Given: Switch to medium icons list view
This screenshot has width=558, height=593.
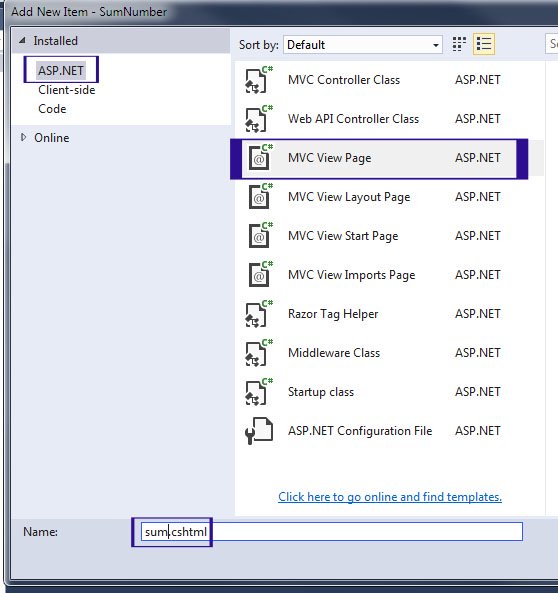Looking at the screenshot, I should click(x=484, y=44).
